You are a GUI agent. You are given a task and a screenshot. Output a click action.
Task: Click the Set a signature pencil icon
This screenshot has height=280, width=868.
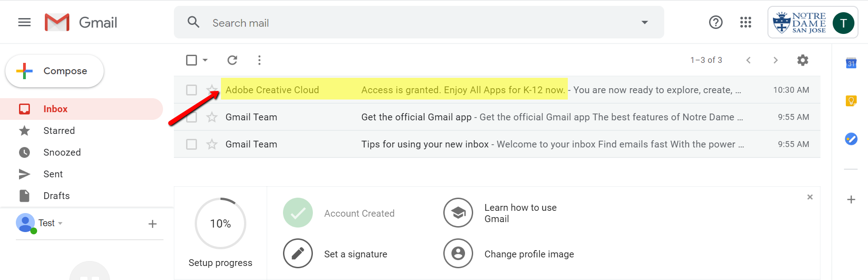tap(298, 253)
